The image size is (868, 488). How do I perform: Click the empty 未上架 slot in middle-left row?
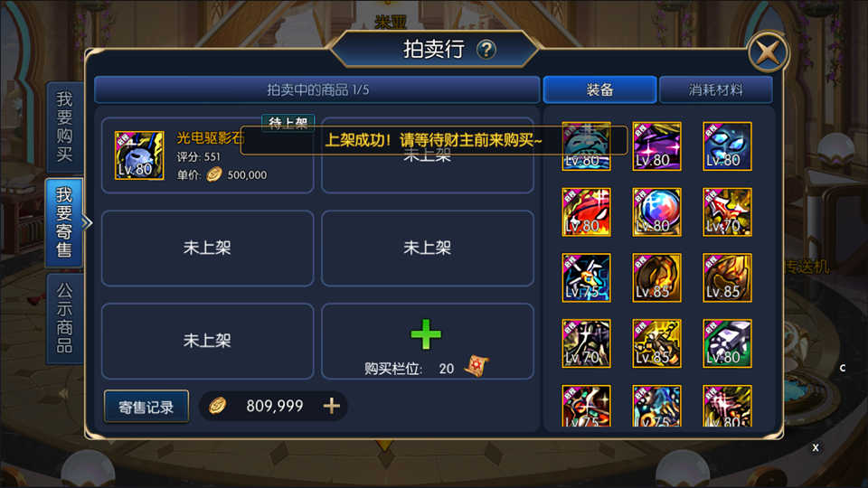point(208,248)
